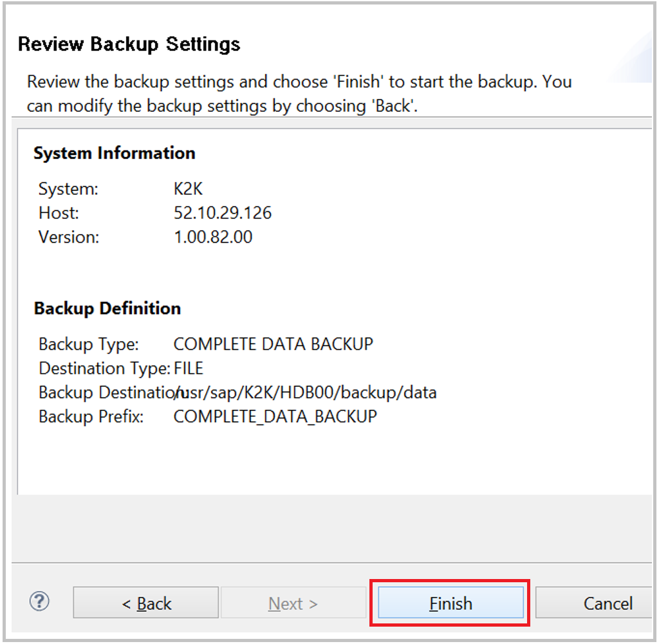Viewport: 659px width, 644px height.
Task: Click the Finish button to start backup
Action: tap(450, 603)
